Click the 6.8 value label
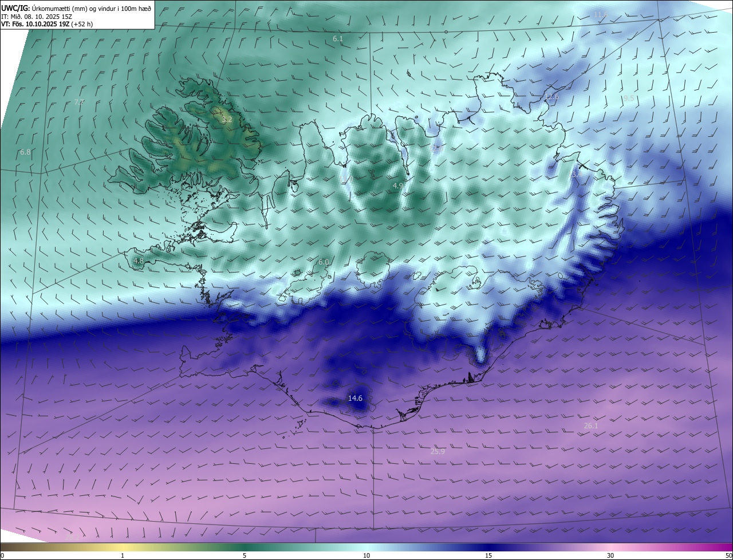Viewport: 733px width, 560px height. tap(25, 152)
